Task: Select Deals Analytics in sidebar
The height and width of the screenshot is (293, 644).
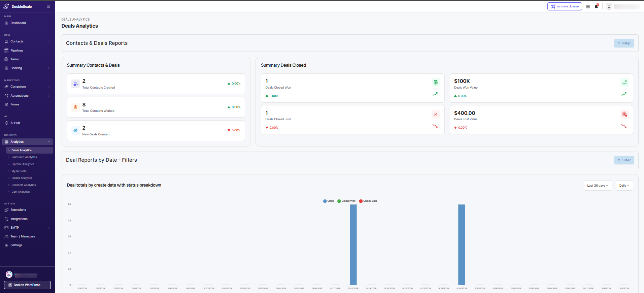Action: click(x=30, y=150)
